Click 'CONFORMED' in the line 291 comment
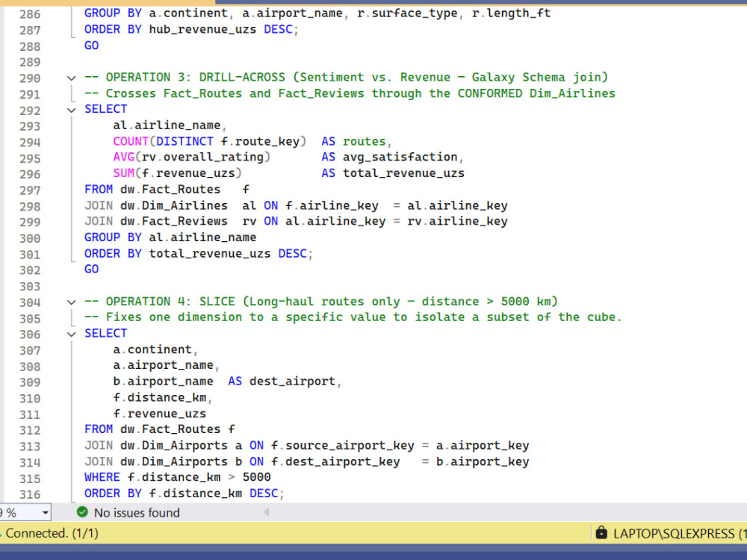 pos(490,93)
